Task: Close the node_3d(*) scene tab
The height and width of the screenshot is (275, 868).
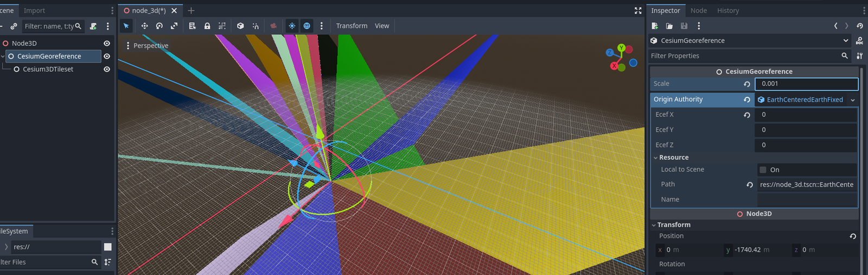Action: tap(174, 10)
